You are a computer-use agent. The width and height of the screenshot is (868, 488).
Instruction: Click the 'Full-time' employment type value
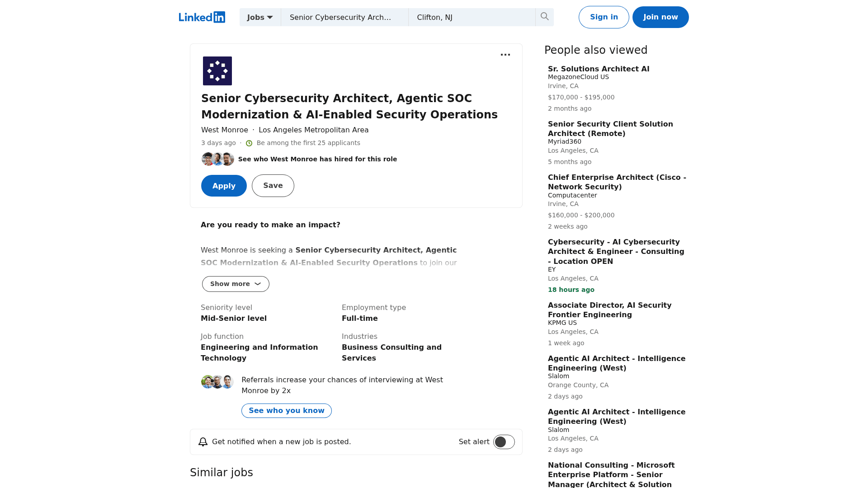[360, 319]
